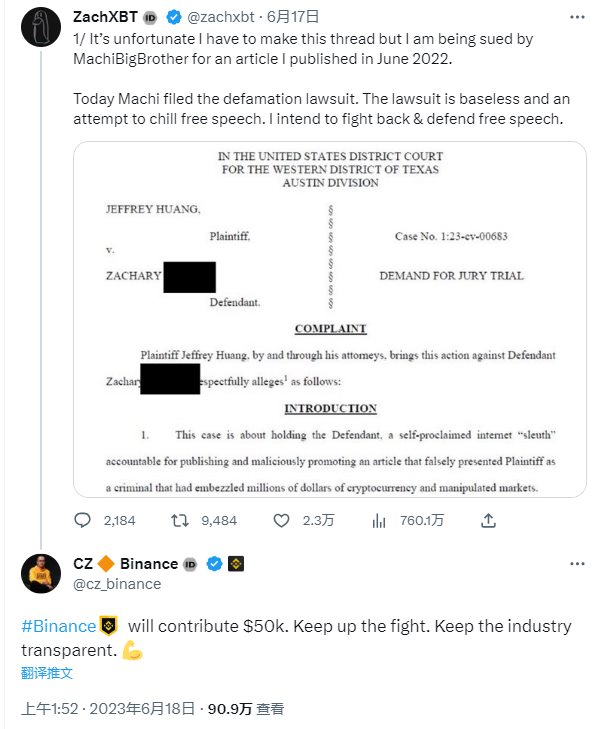Retweet ZachXBT's lawsuit tweet

[181, 520]
